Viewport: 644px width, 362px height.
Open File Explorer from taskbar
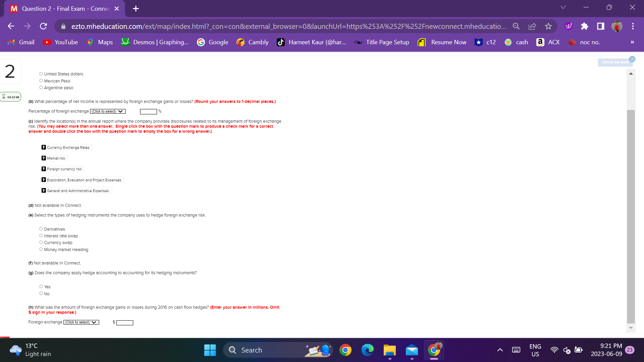pos(389,350)
